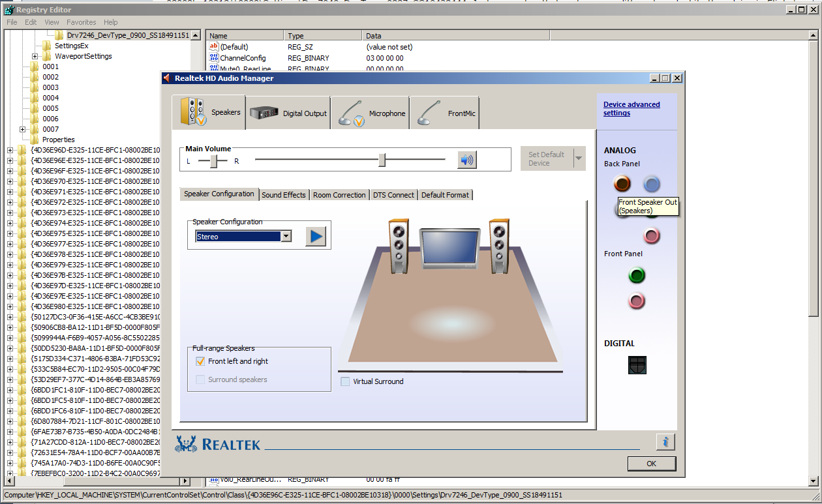Open the Realtek information icon button
This screenshot has width=822, height=504.
pos(665,442)
